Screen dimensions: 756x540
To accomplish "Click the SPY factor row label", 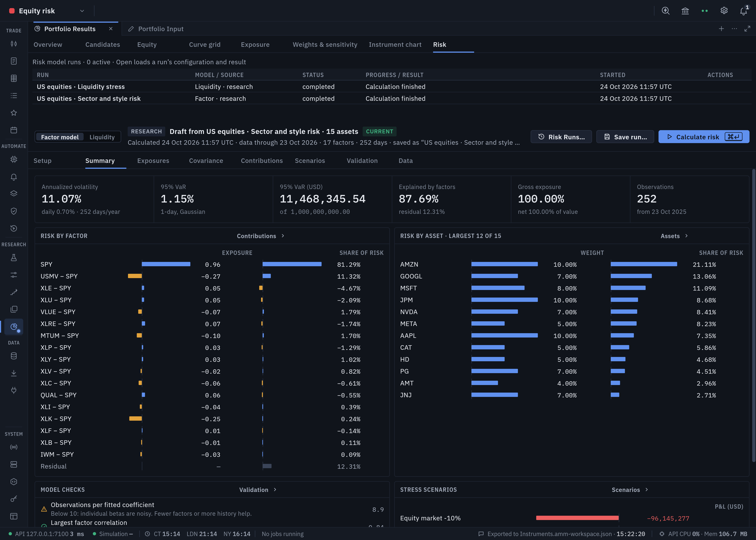I will [47, 265].
